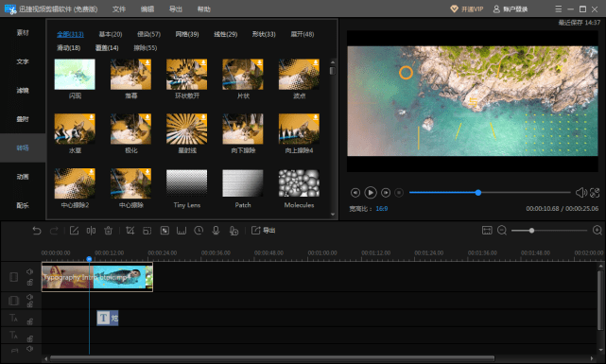Open the clock duration tool icon
This screenshot has width=606, height=364.
tap(199, 231)
